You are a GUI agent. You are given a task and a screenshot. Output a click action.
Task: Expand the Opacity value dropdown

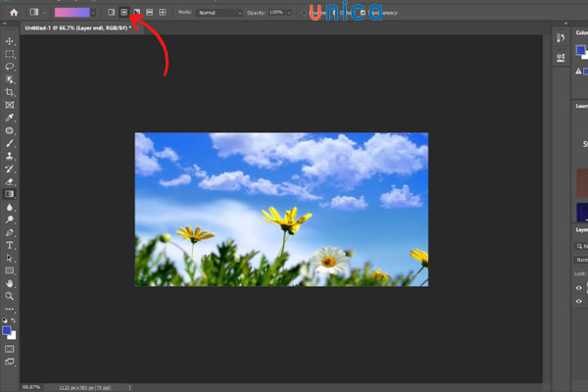290,12
